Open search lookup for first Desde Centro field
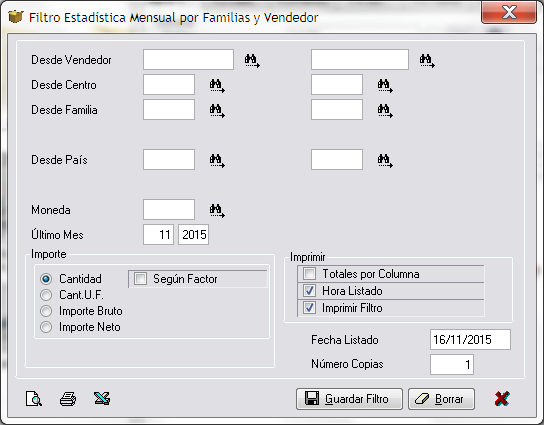The image size is (544, 425). (x=217, y=86)
